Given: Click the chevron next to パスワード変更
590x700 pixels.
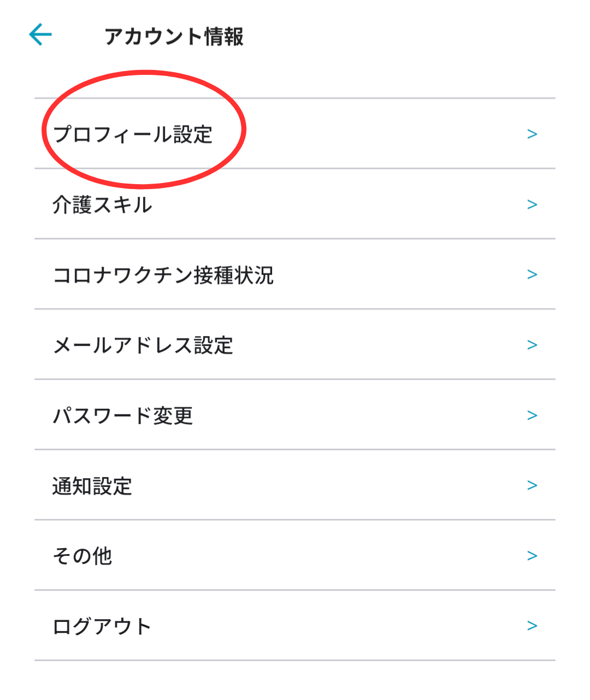Looking at the screenshot, I should tap(532, 415).
